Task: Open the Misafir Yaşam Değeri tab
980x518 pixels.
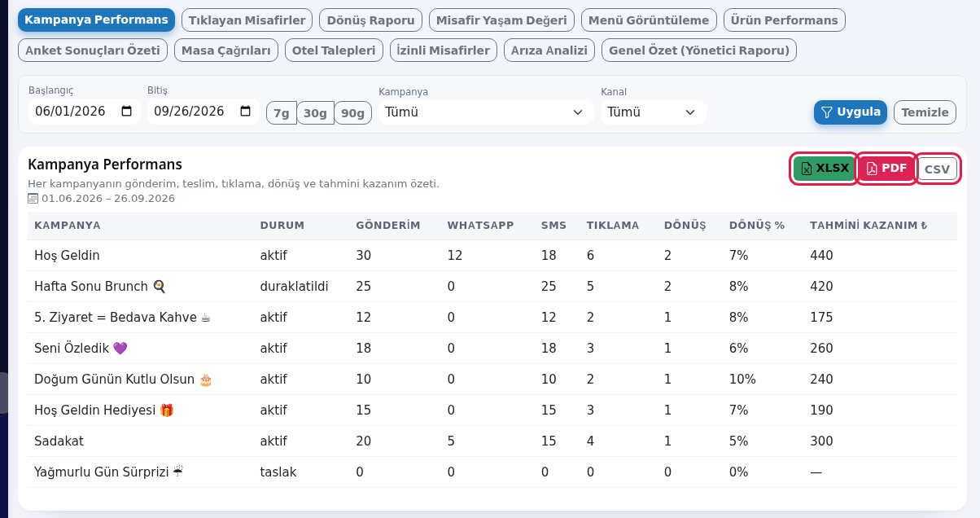Action: (x=502, y=20)
